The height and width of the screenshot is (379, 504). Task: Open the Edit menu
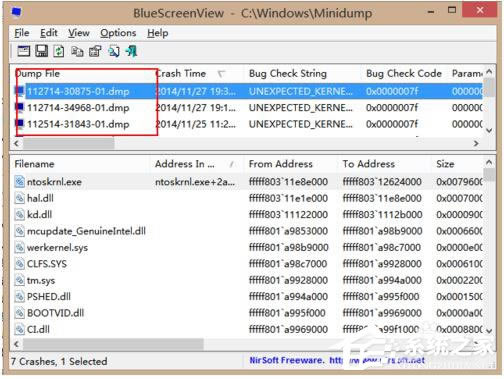tap(49, 33)
